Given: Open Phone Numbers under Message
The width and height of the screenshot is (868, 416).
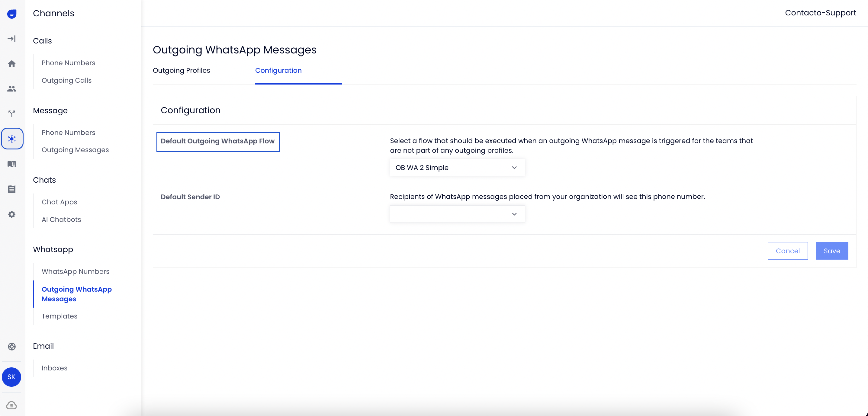Looking at the screenshot, I should (x=68, y=133).
